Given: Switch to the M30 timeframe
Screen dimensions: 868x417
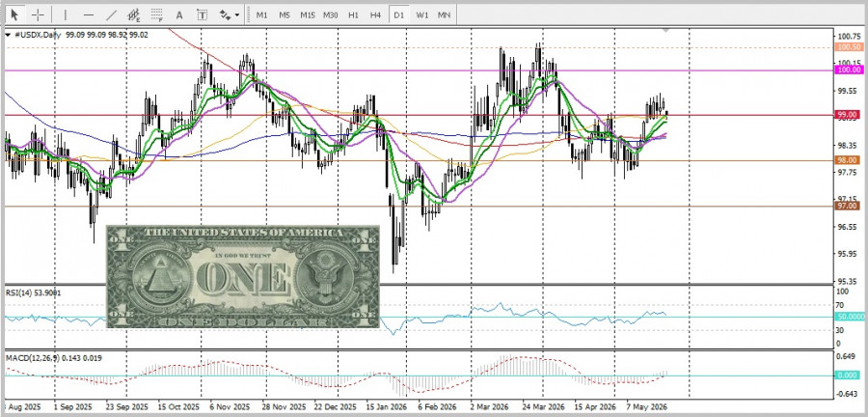Looking at the screenshot, I should tap(331, 14).
